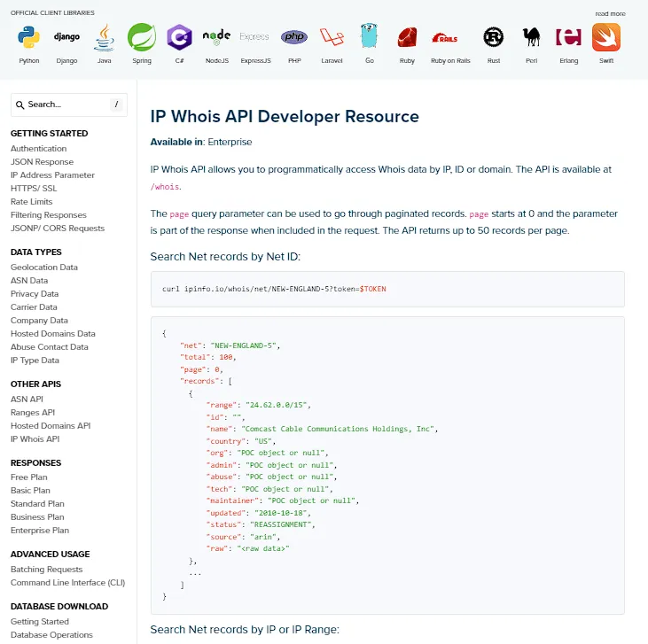Screen dimensions: 648x644
Task: Click the PHP library icon
Action: pos(294,37)
